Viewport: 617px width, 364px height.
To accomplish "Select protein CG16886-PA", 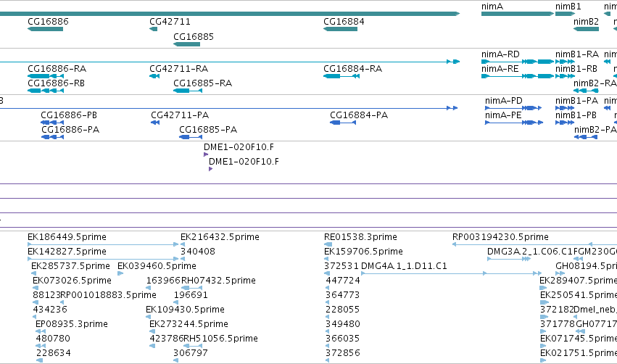I will 70,130.
